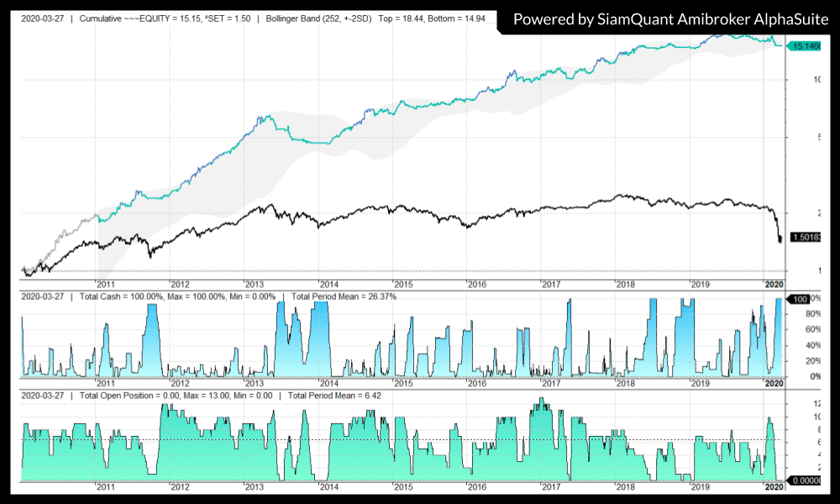This screenshot has width=840, height=504.
Task: Click the 2018 year marker in the cash pane
Action: pos(626,383)
